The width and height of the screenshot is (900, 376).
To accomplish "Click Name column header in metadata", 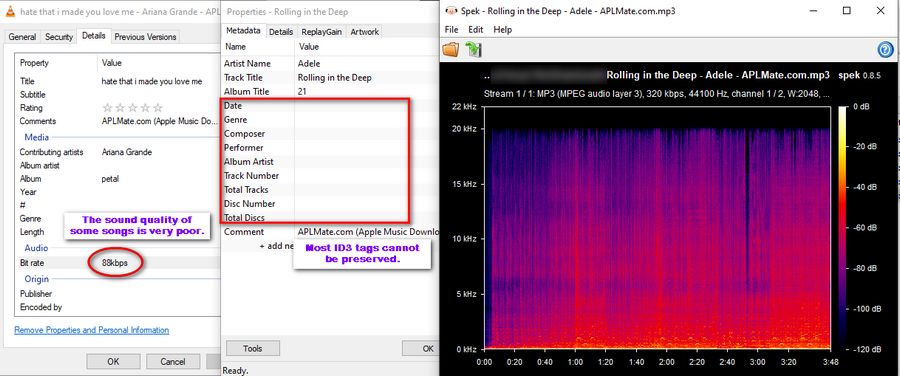I will click(x=235, y=46).
